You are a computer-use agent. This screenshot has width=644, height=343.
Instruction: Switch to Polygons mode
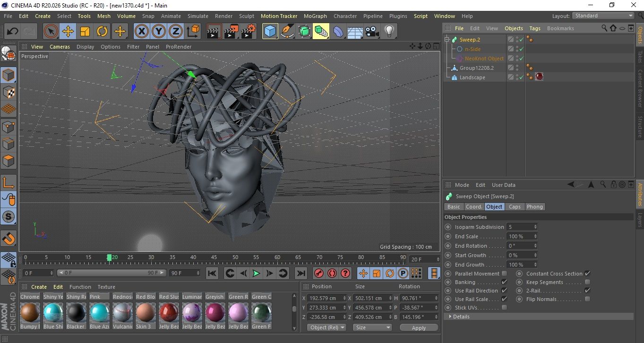tap(9, 161)
